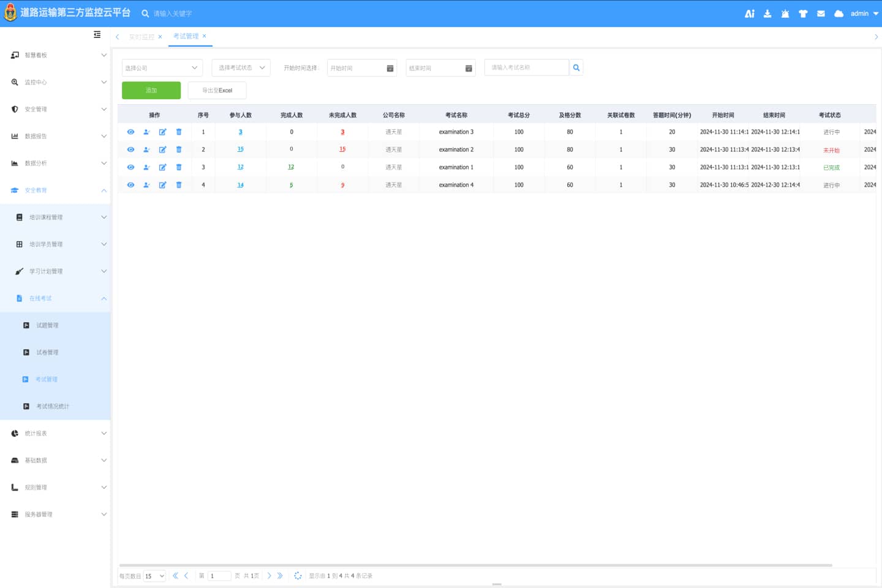View examination 4 via eye icon
The height and width of the screenshot is (588, 882).
point(130,185)
